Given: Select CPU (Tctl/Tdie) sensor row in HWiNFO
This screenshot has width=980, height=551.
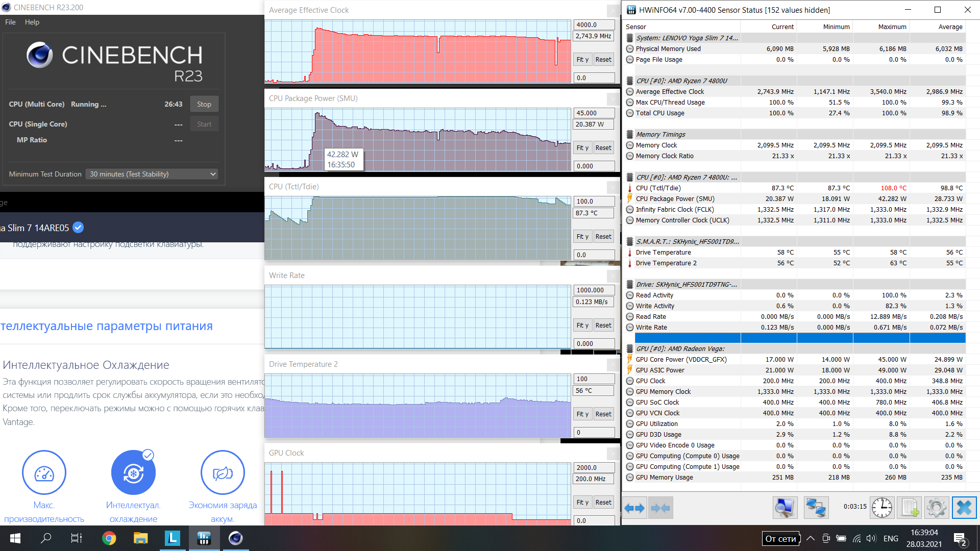Looking at the screenshot, I should pyautogui.click(x=795, y=188).
